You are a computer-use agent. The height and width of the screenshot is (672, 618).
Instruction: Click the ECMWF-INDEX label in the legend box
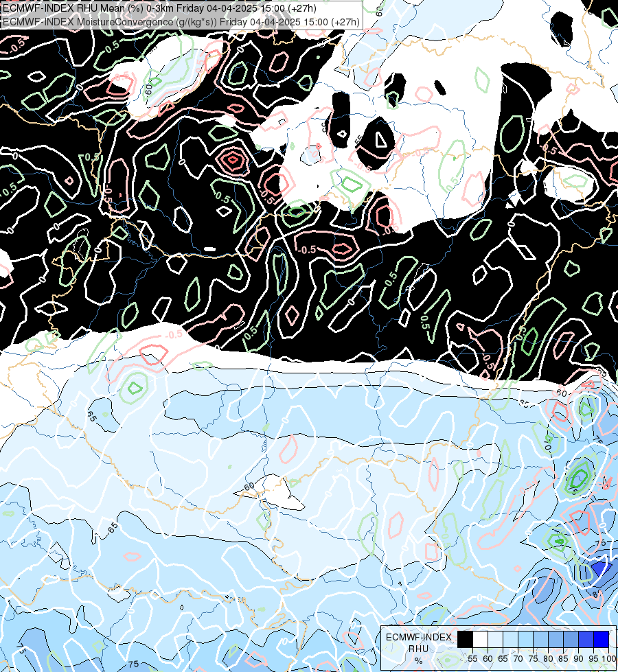[x=419, y=637]
